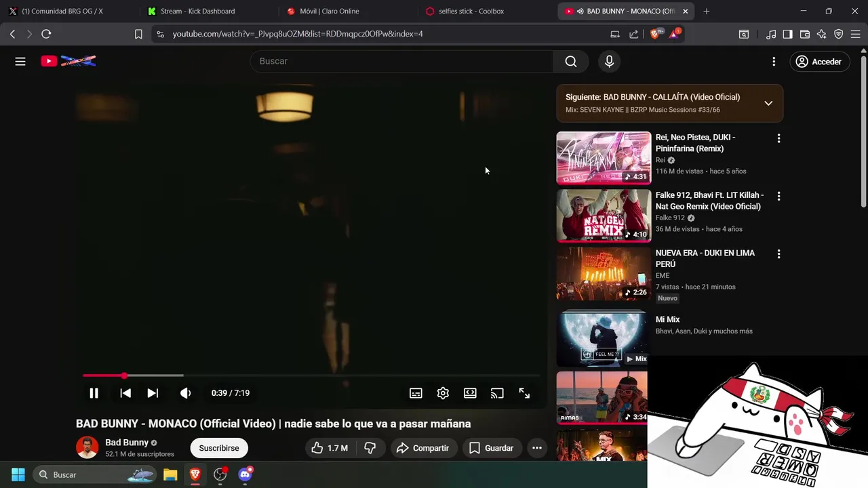Click the Windows taskbar Buscar search box
The width and height of the screenshot is (868, 488).
(94, 474)
